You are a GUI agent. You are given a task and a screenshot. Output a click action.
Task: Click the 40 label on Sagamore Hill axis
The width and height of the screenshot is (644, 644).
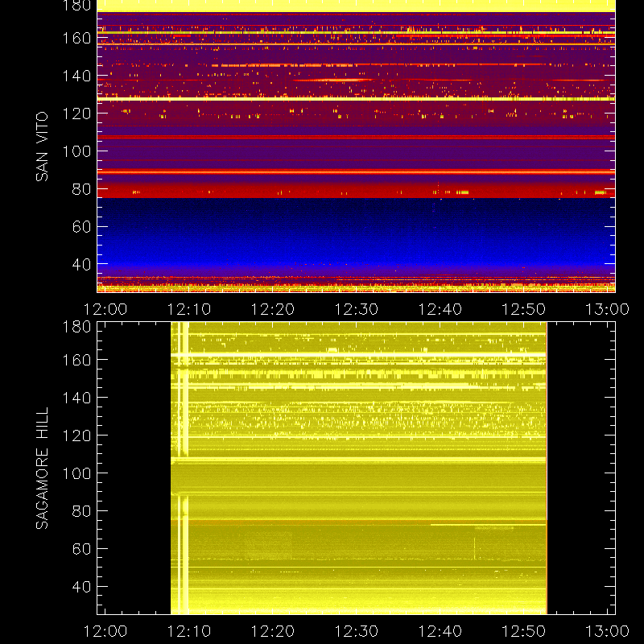81,587
